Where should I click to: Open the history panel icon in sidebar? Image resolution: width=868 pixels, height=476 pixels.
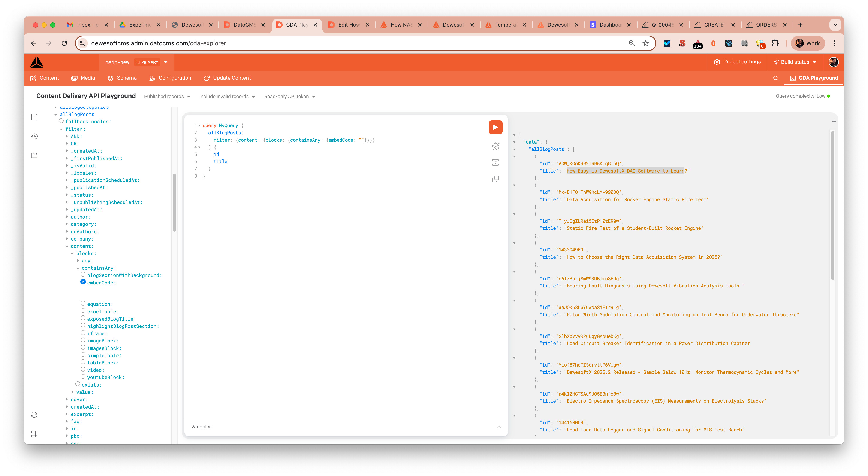(x=34, y=136)
